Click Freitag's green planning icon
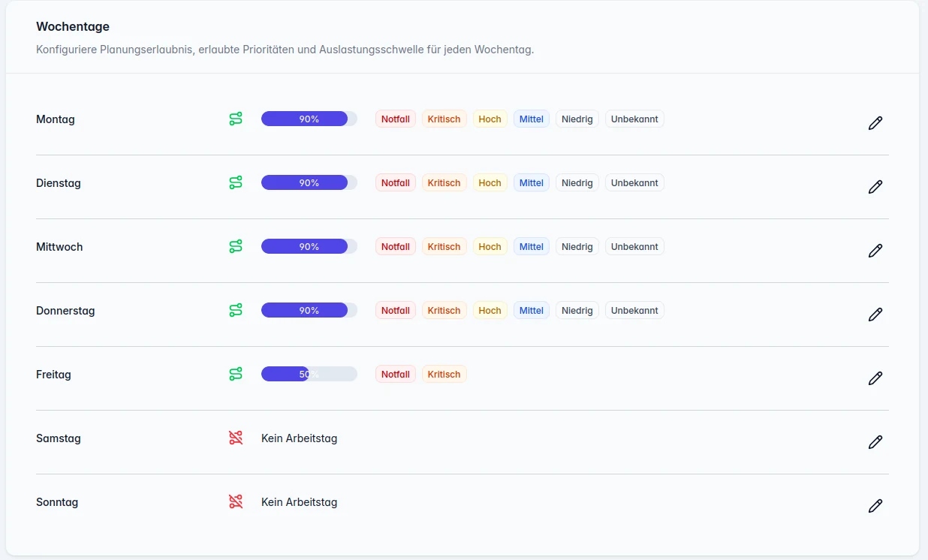928x560 pixels. pyautogui.click(x=236, y=374)
